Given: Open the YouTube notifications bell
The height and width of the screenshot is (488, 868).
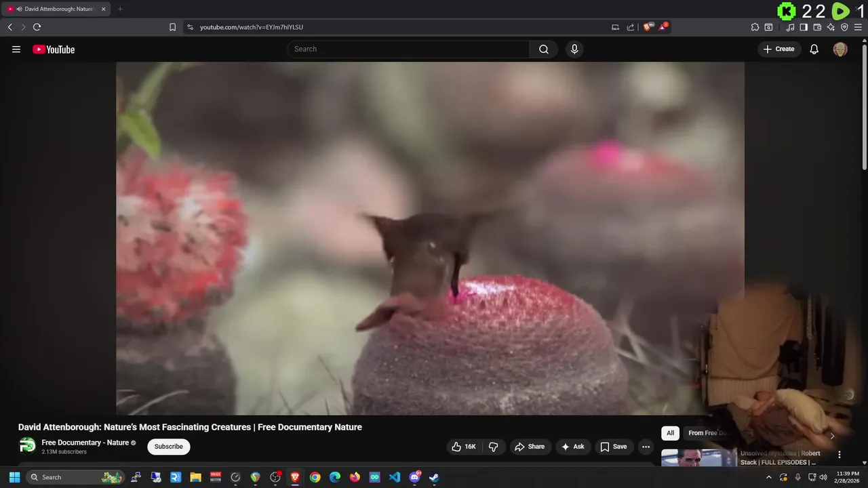Looking at the screenshot, I should (814, 49).
